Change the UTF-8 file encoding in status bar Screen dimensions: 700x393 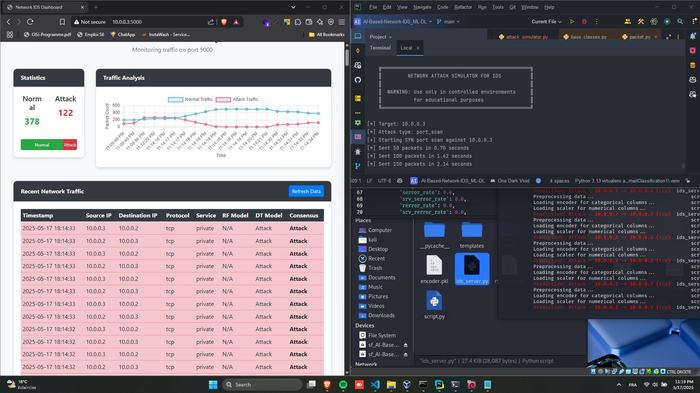click(384, 181)
